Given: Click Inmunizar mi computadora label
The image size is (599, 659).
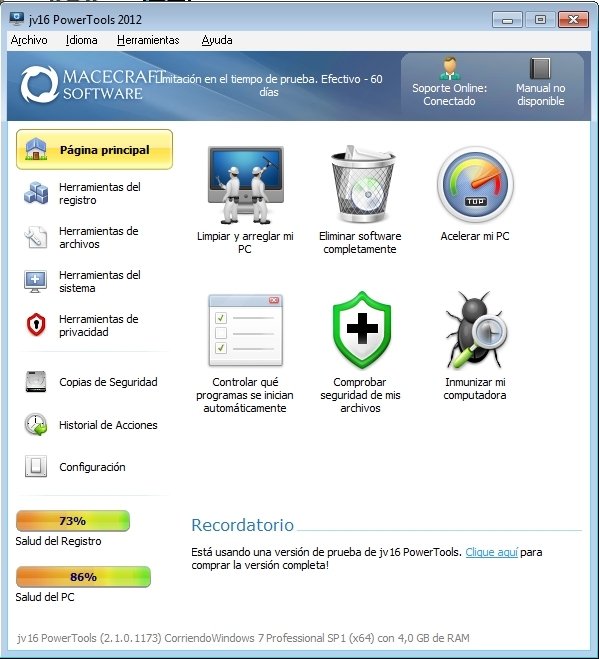Looking at the screenshot, I should pyautogui.click(x=475, y=388).
